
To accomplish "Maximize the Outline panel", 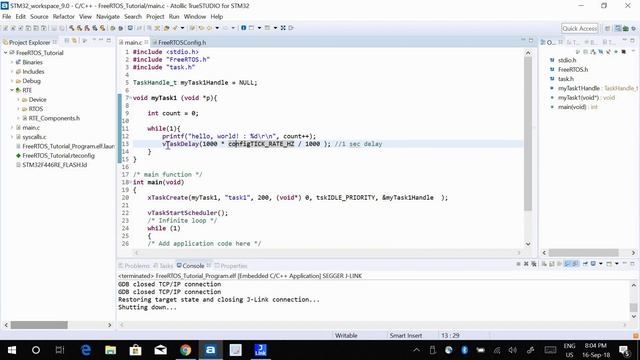I will click(x=632, y=40).
